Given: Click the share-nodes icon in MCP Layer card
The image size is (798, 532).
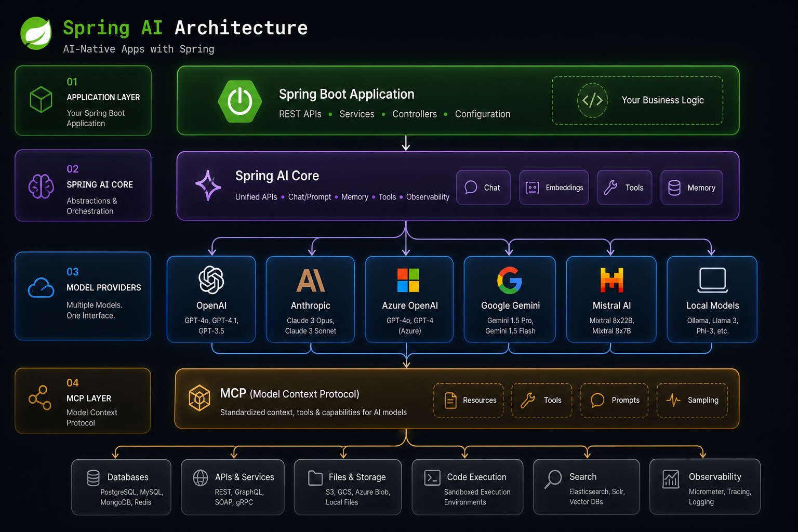Looking at the screenshot, I should (40, 397).
